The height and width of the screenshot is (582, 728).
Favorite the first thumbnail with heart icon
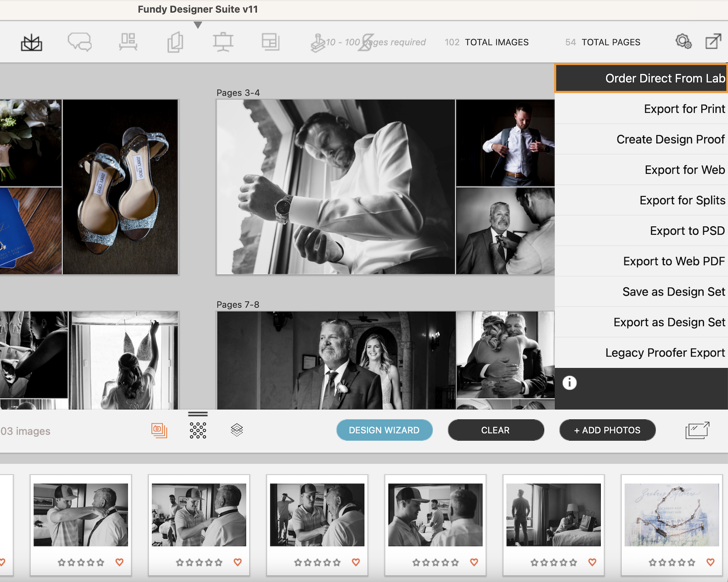(x=120, y=562)
